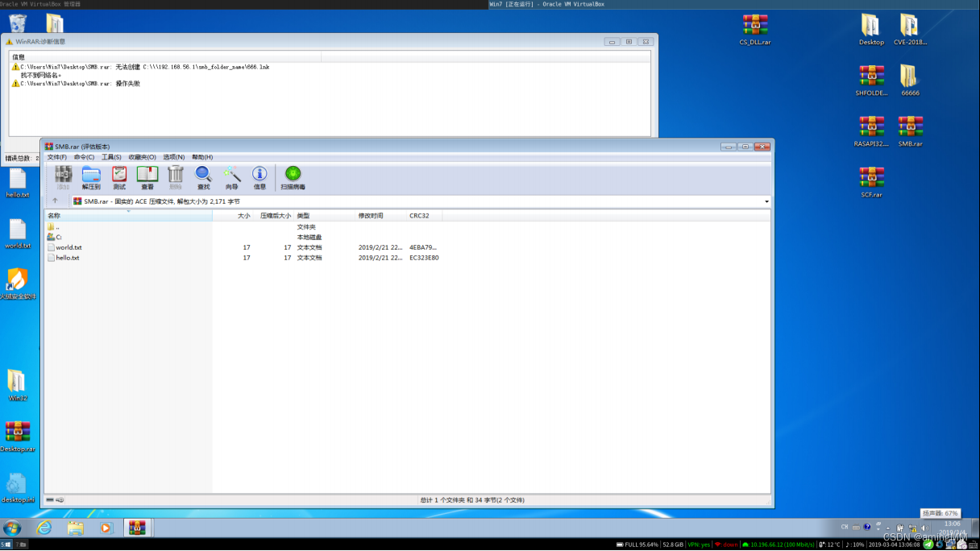Open the 向导 (Wizard) wand icon

pyautogui.click(x=232, y=178)
